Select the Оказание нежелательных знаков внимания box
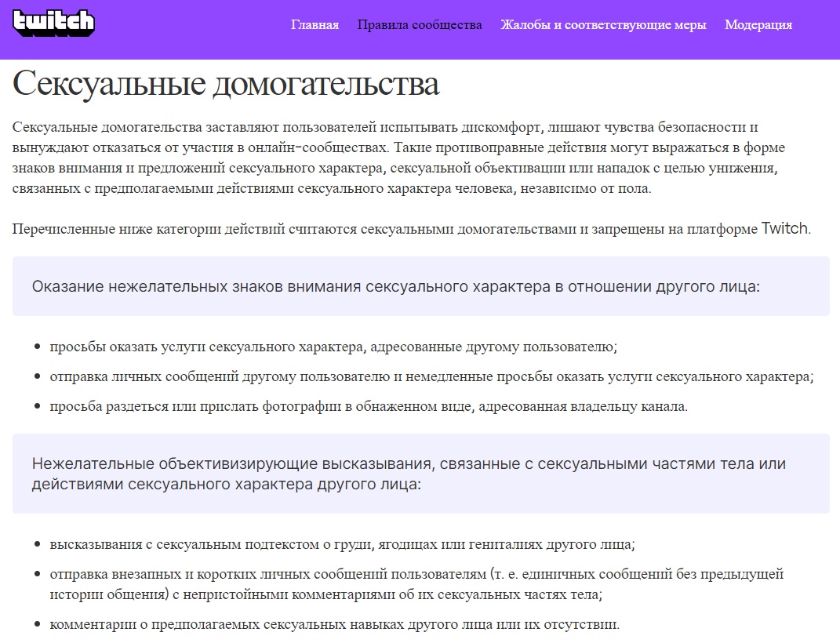 pos(421,286)
